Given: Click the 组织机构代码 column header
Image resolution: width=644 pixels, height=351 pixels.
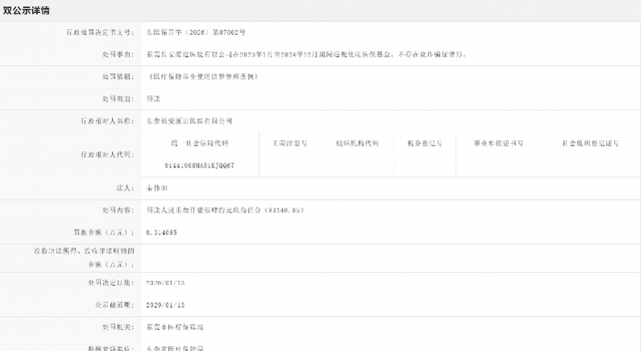Looking at the screenshot, I should [x=357, y=143].
